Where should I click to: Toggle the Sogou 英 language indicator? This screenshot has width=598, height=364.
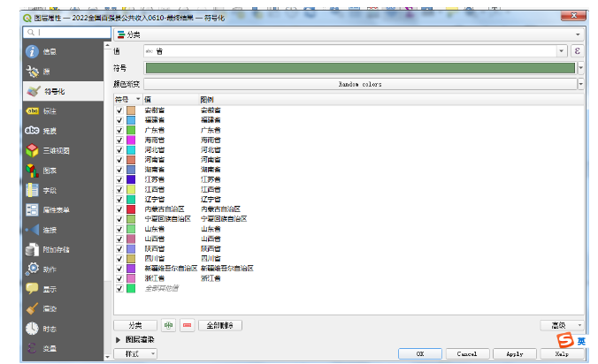(x=581, y=341)
